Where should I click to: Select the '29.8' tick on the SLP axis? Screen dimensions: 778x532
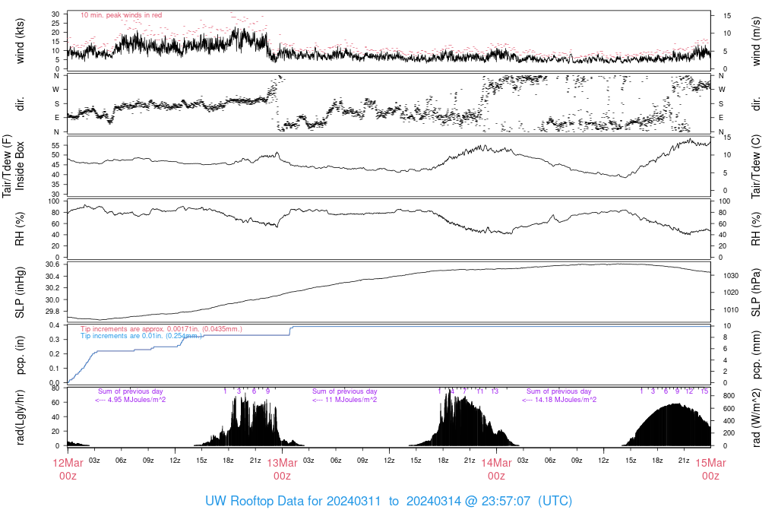(x=53, y=312)
